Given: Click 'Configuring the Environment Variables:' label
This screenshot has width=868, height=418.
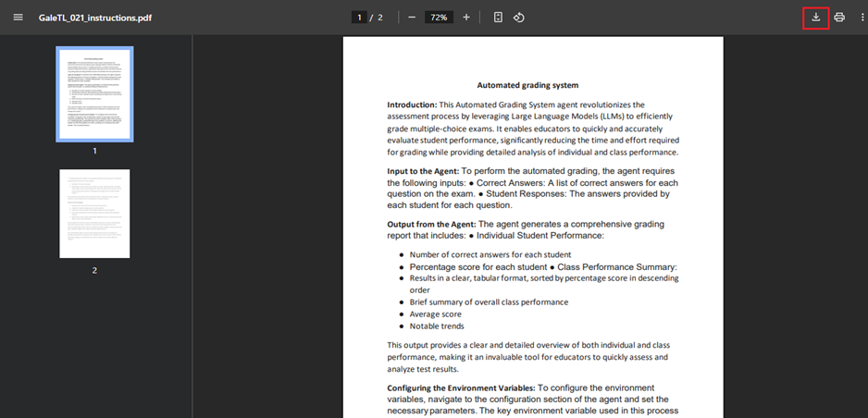Looking at the screenshot, I should pyautogui.click(x=461, y=388).
